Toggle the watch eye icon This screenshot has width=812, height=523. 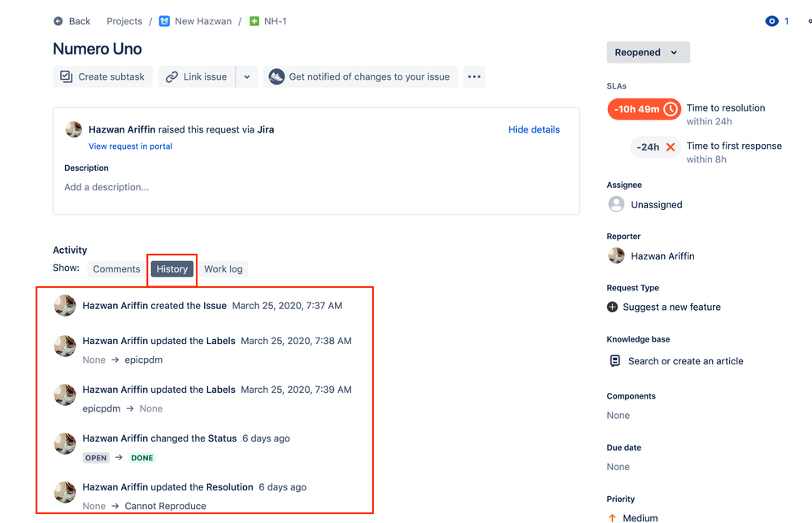[771, 21]
